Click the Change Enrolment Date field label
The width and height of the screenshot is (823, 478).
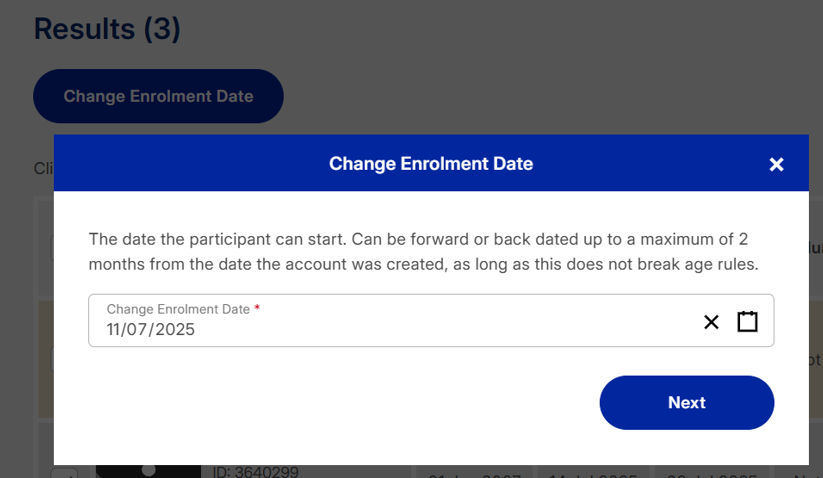tap(178, 309)
